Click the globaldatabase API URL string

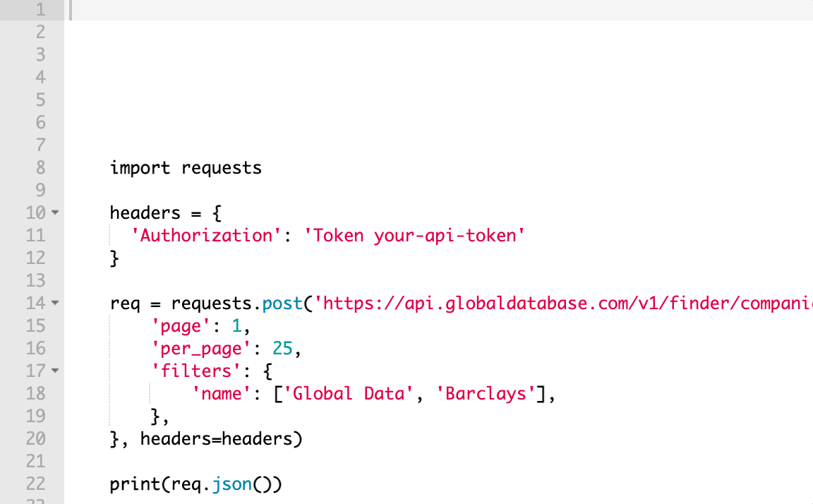point(563,303)
